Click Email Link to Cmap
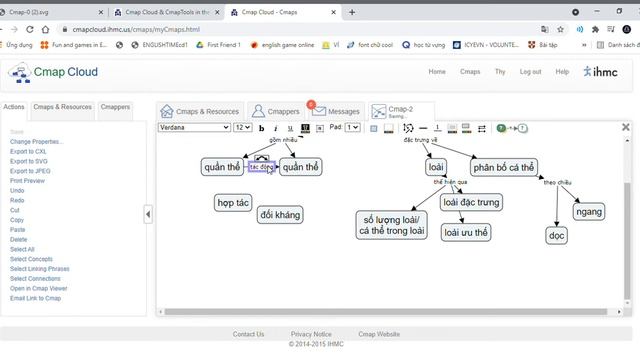Image resolution: width=640 pixels, height=360 pixels. 36,298
